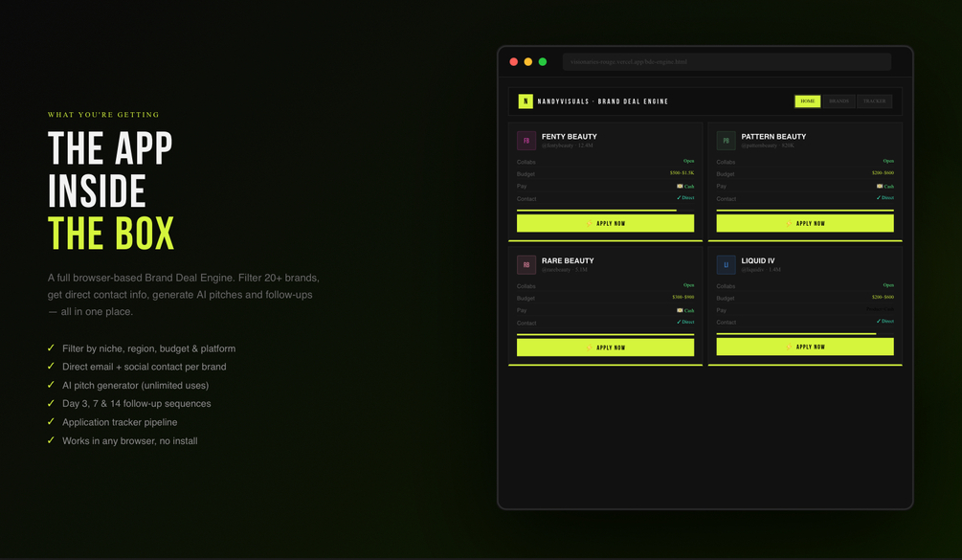Switch to the HOME tab
This screenshot has height=560, width=962.
[x=807, y=101]
